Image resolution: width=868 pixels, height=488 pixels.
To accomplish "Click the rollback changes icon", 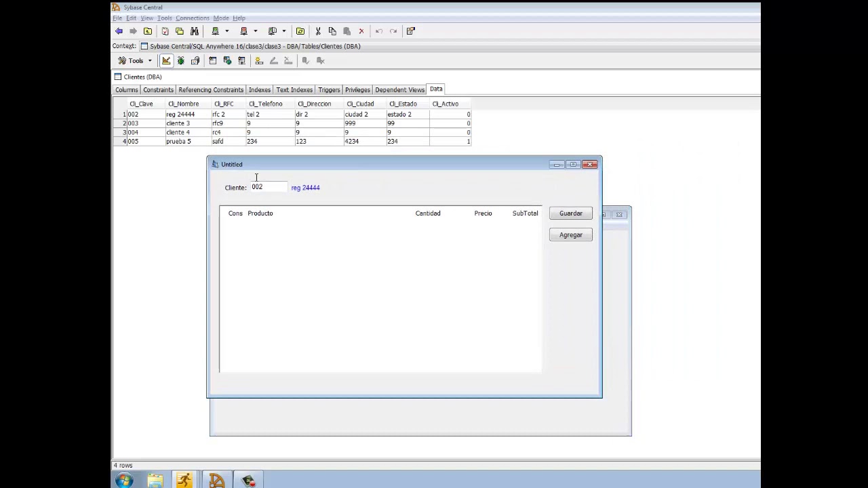I will click(x=321, y=61).
